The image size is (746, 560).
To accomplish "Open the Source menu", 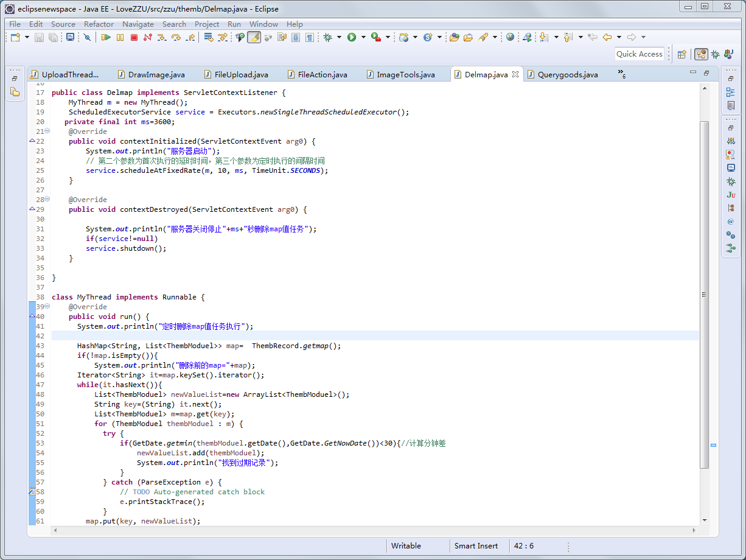I will pos(63,24).
